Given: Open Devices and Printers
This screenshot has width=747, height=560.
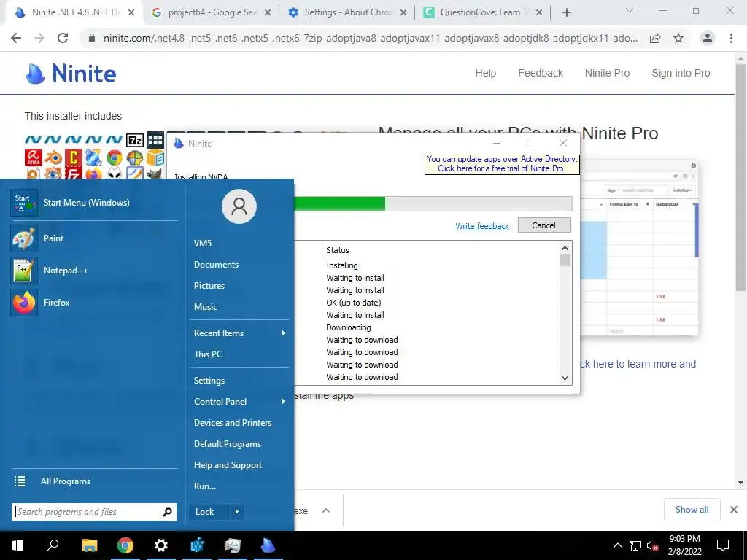Looking at the screenshot, I should (x=233, y=422).
